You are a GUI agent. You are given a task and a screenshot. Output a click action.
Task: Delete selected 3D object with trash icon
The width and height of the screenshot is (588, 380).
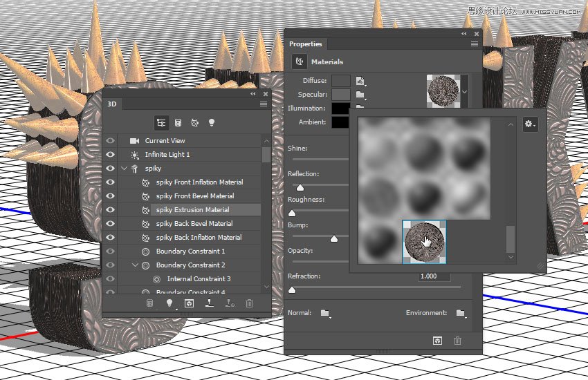pos(250,303)
